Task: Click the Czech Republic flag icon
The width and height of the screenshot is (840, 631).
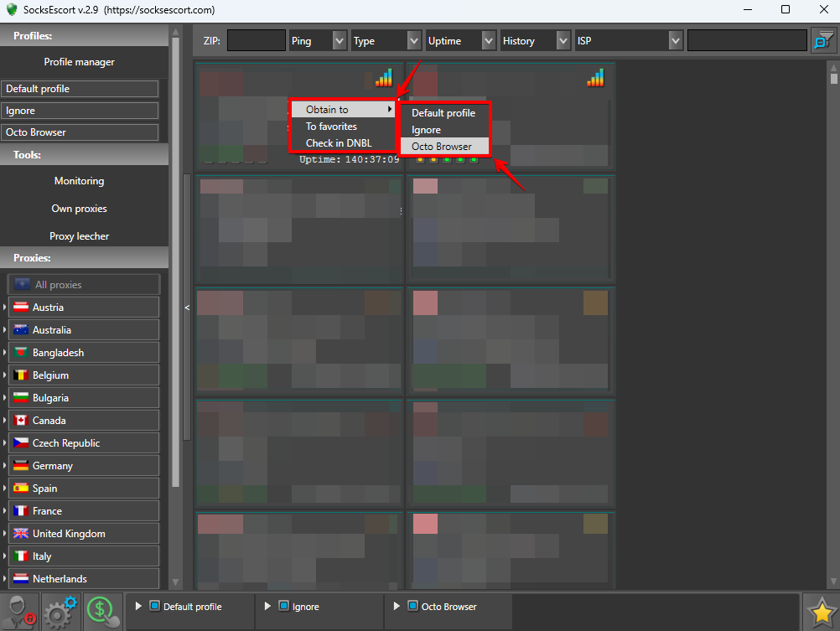Action: pyautogui.click(x=21, y=442)
